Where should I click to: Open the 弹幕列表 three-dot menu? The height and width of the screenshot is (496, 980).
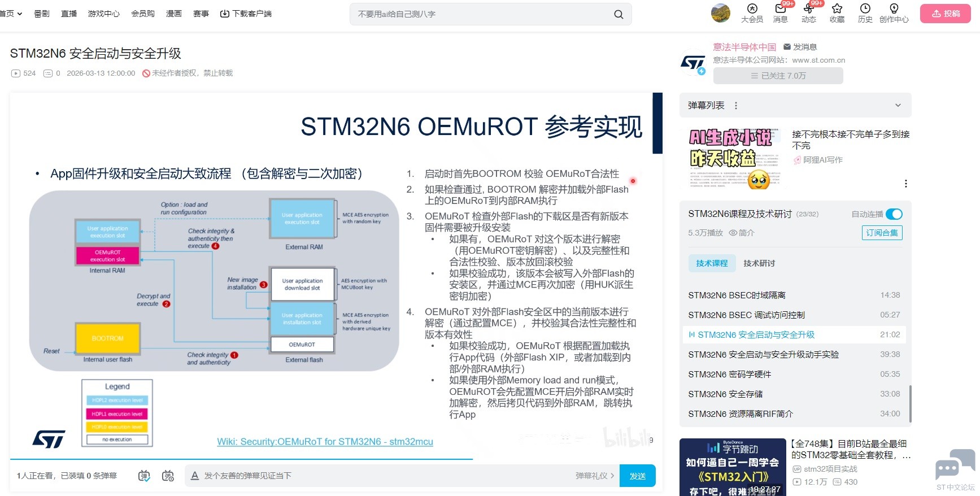pyautogui.click(x=735, y=106)
